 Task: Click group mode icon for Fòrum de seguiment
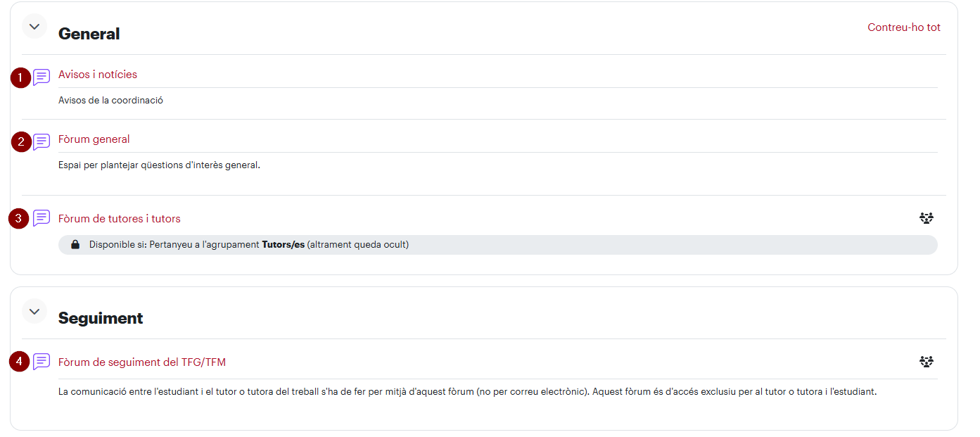click(x=927, y=362)
